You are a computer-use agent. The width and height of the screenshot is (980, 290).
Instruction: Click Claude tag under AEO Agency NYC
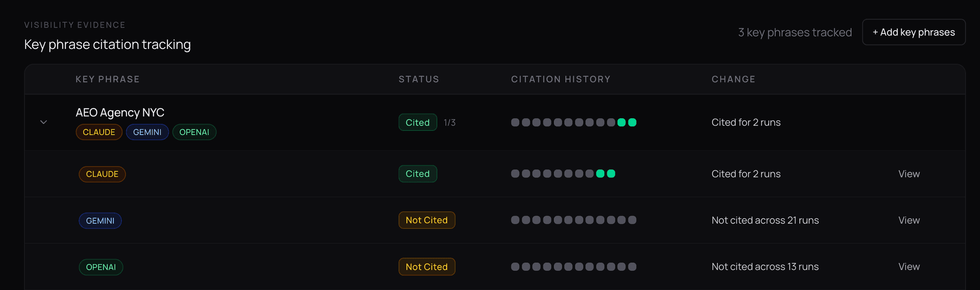[99, 132]
